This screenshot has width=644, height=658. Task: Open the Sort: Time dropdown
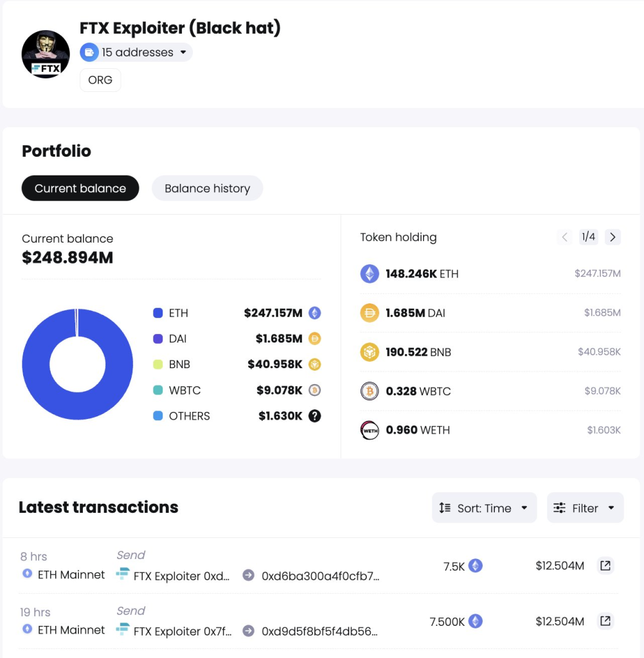tap(484, 508)
